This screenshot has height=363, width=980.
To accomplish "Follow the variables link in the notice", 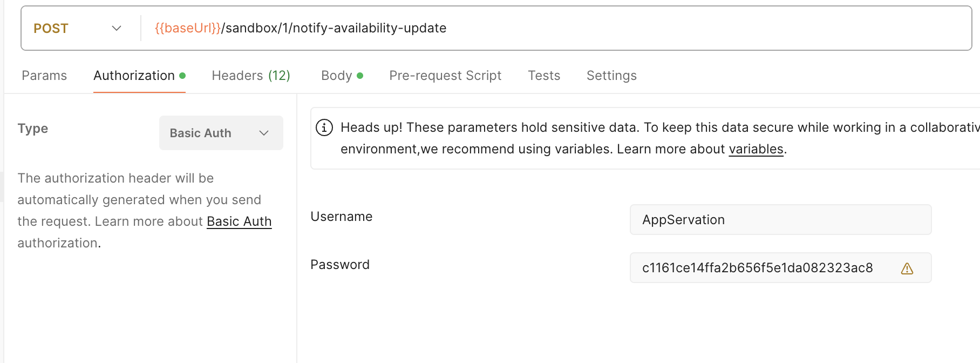I will 756,149.
